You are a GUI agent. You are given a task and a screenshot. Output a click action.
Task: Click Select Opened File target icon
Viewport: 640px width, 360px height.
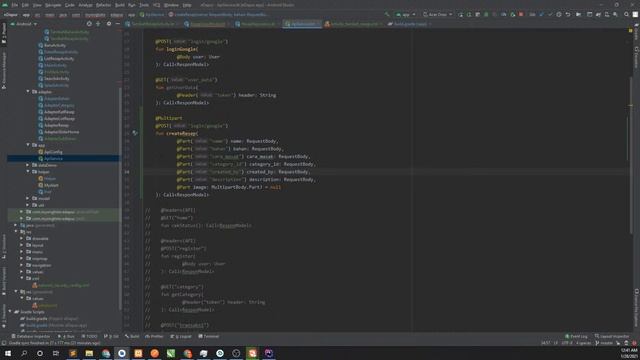(x=89, y=24)
